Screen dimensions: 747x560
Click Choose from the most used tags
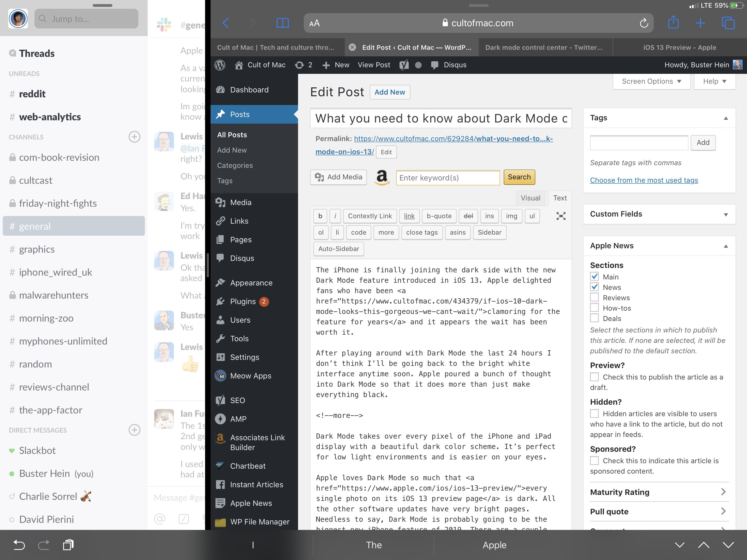(x=644, y=180)
